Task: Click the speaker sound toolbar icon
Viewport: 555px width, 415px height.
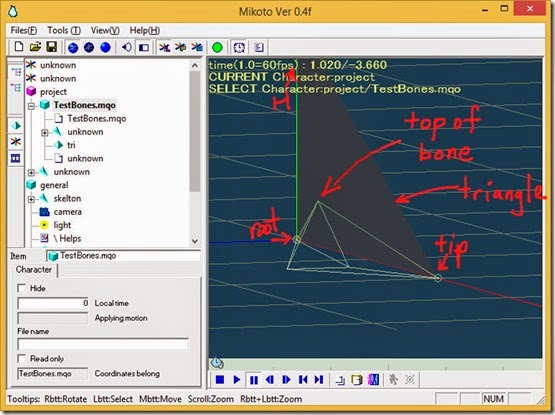Action: click(x=127, y=47)
